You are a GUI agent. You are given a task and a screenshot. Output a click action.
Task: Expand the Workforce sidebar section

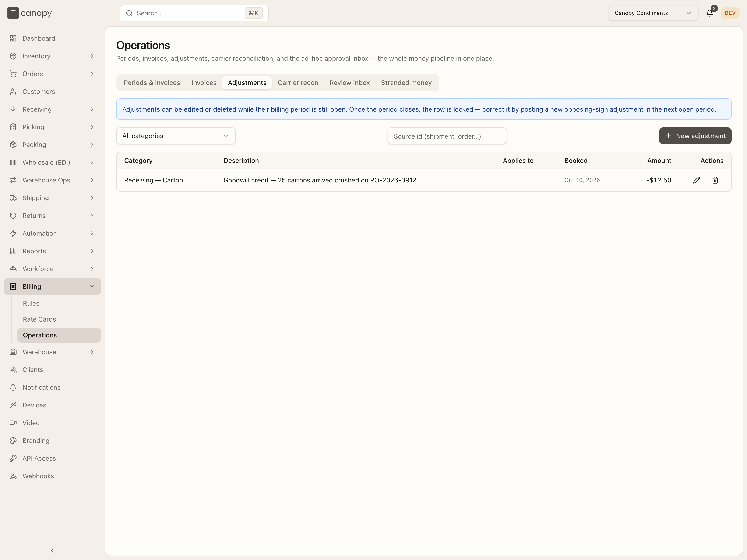click(x=52, y=269)
